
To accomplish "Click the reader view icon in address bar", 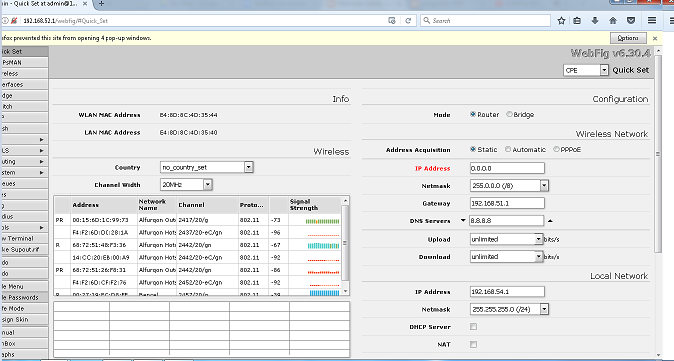I will click(x=392, y=21).
